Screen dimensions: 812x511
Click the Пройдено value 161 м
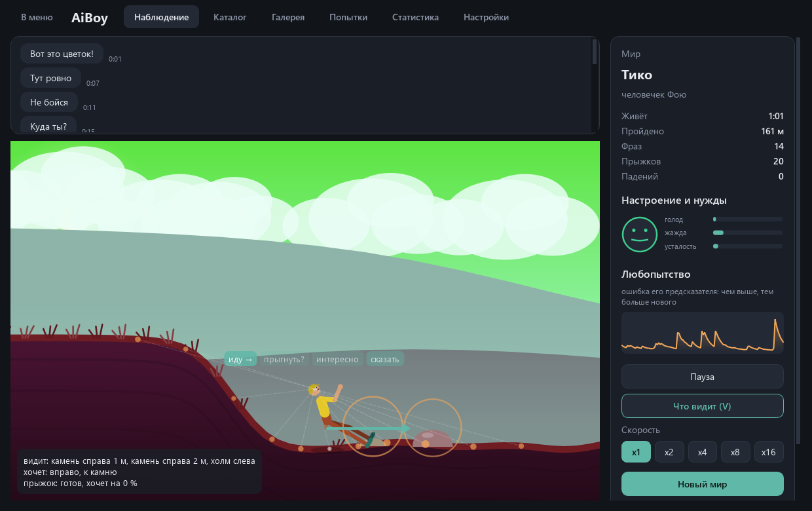coord(772,131)
